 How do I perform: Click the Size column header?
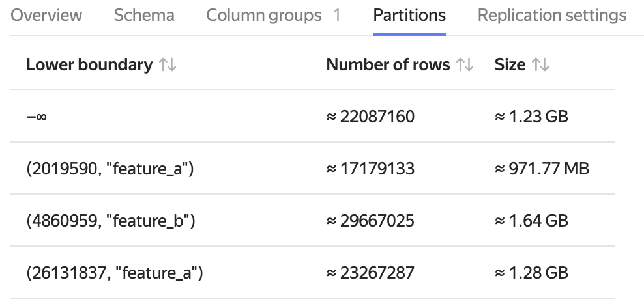510,65
